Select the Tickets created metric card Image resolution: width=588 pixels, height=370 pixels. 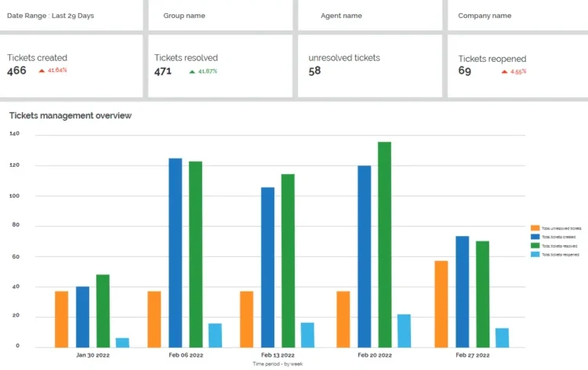[71, 64]
